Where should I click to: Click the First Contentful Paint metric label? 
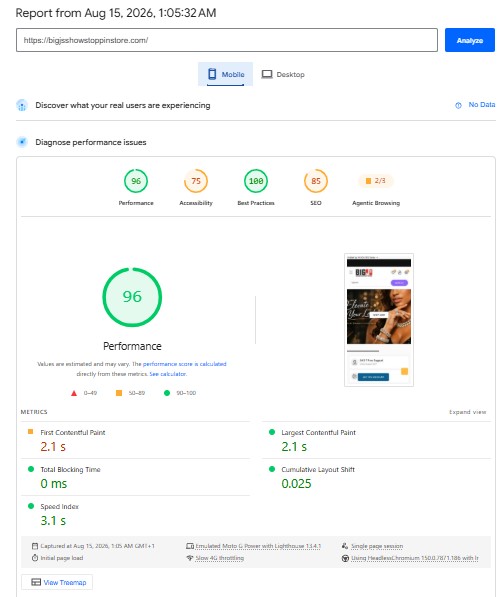[73, 433]
